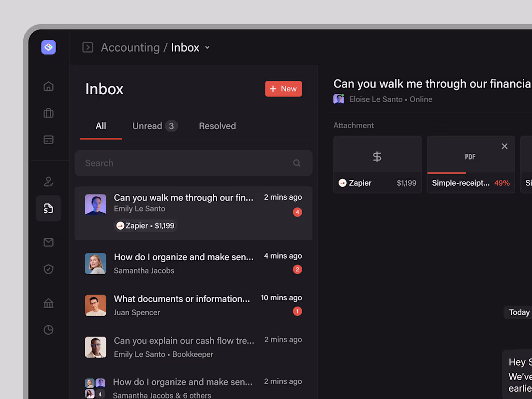
Task: Remove the Simple-receipt PDF attachment
Action: coord(504,146)
